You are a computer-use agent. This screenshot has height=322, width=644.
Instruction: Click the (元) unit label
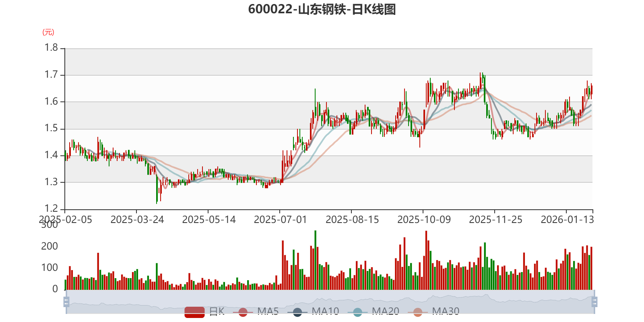[48, 32]
